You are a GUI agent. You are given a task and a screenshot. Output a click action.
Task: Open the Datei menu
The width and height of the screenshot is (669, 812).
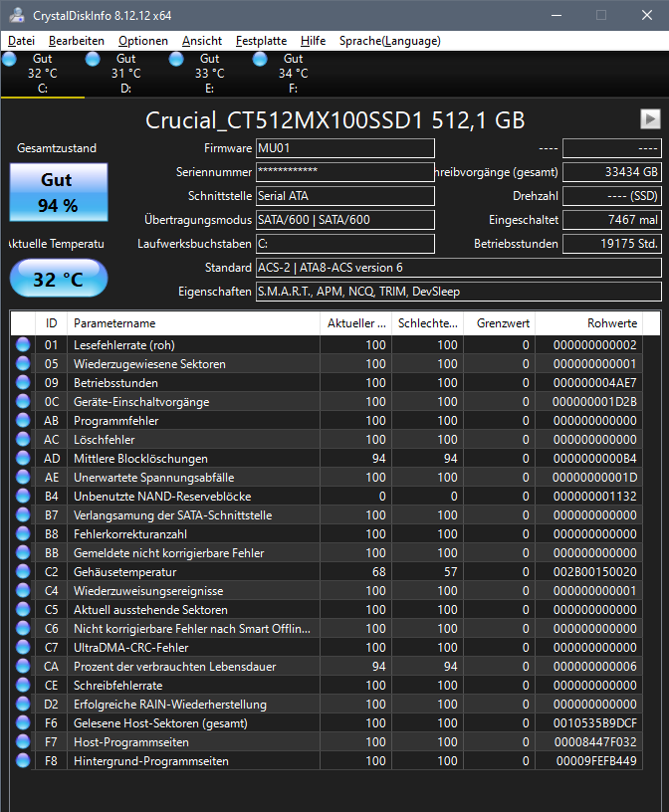[21, 41]
